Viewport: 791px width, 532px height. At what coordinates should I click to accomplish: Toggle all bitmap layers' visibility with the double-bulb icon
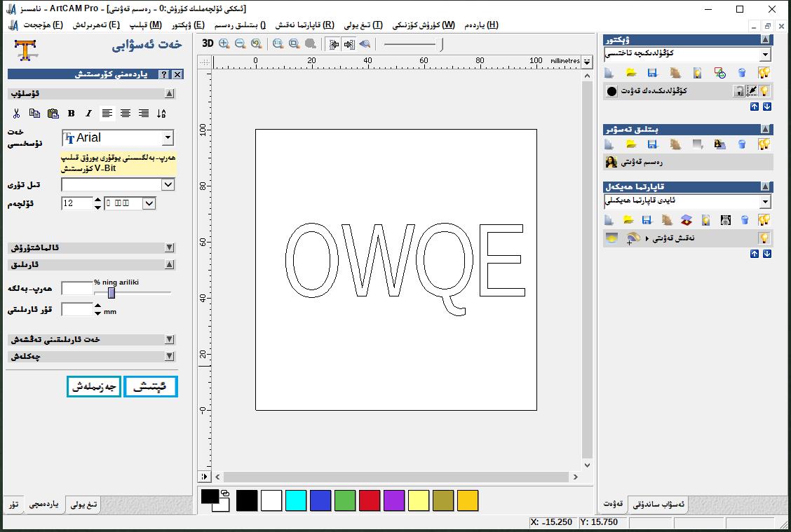pos(764,144)
